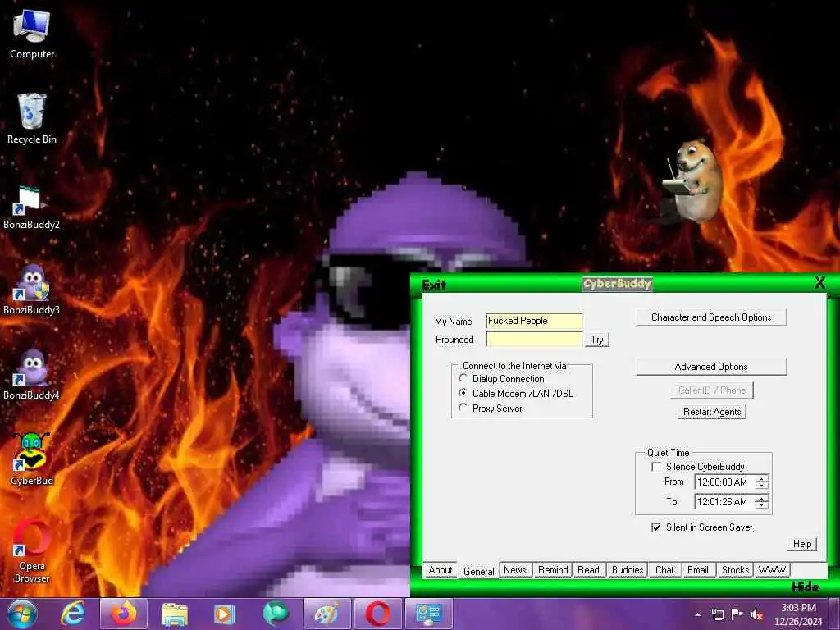Click Exit in the CyberBuddy title bar
The height and width of the screenshot is (630, 840).
pos(433,285)
